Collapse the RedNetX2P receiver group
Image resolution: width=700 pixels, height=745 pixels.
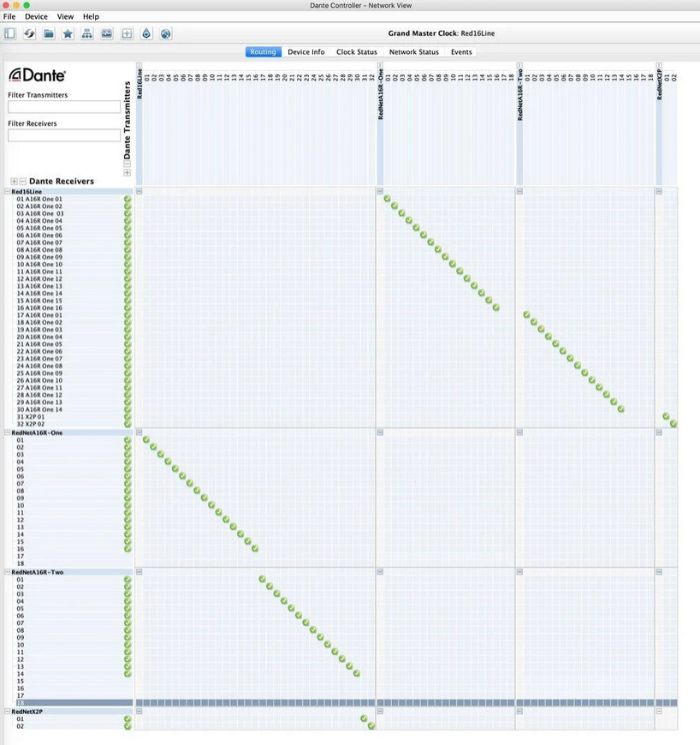(x=8, y=712)
